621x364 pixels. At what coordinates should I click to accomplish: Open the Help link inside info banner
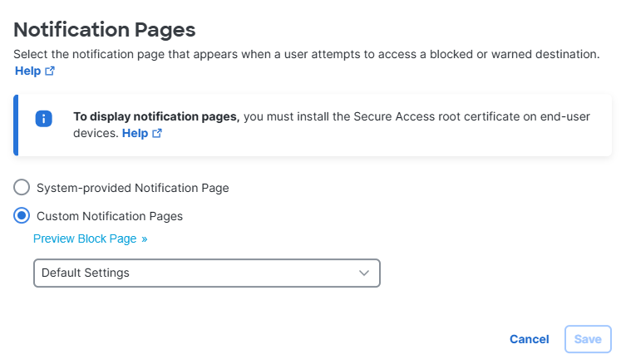[135, 133]
